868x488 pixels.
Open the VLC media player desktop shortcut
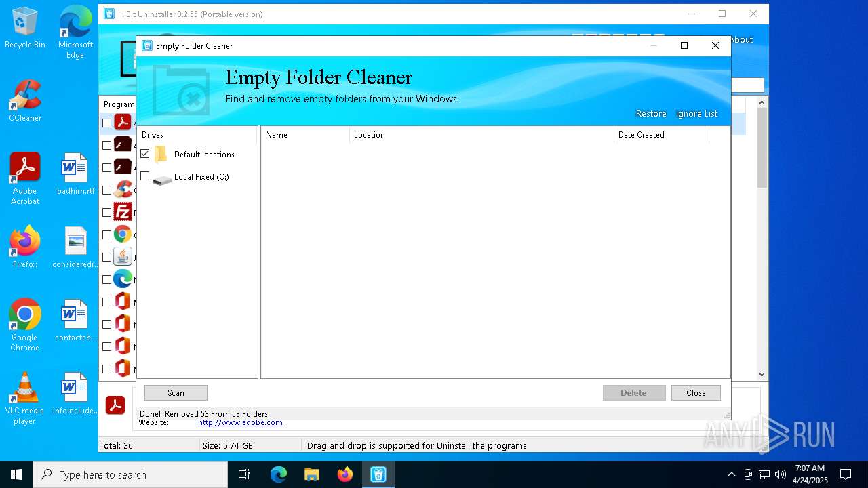(x=25, y=399)
